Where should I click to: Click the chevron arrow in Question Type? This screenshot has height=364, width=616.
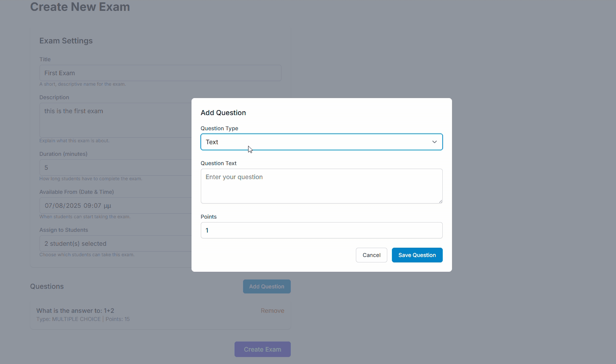[435, 142]
